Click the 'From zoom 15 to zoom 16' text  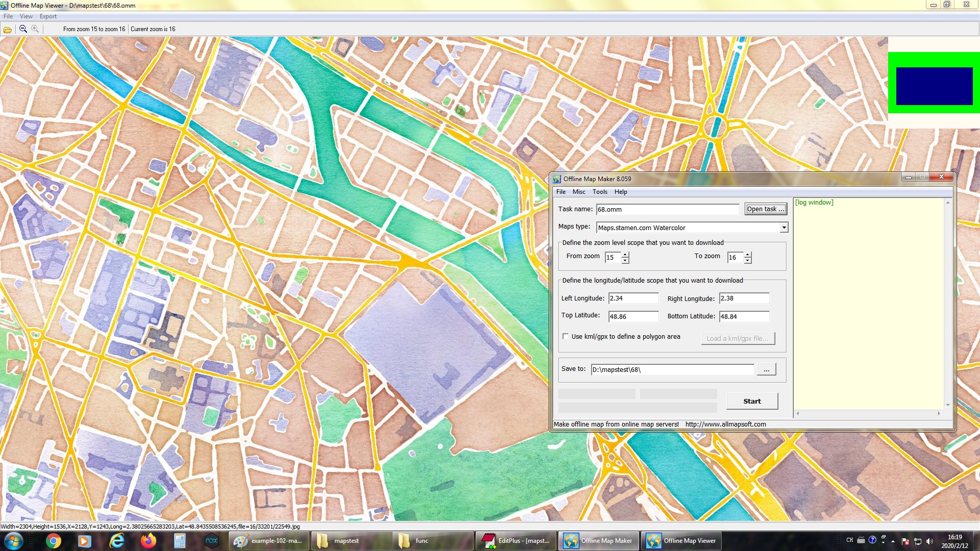(94, 29)
